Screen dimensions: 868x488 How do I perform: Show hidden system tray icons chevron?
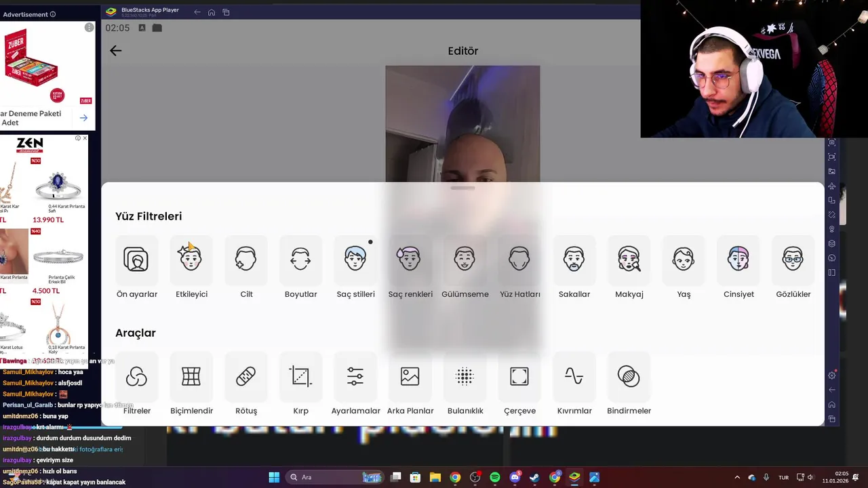[x=737, y=477]
